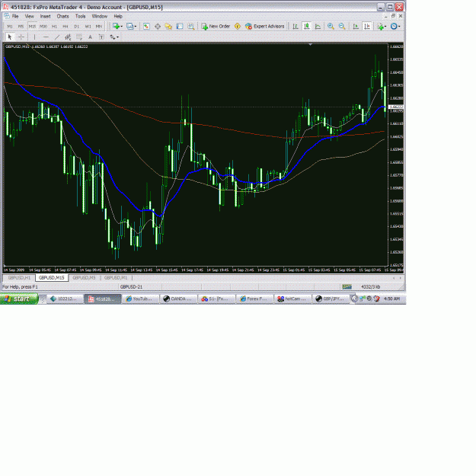Switch to bar chart display
476x476 pixels.
click(296, 27)
